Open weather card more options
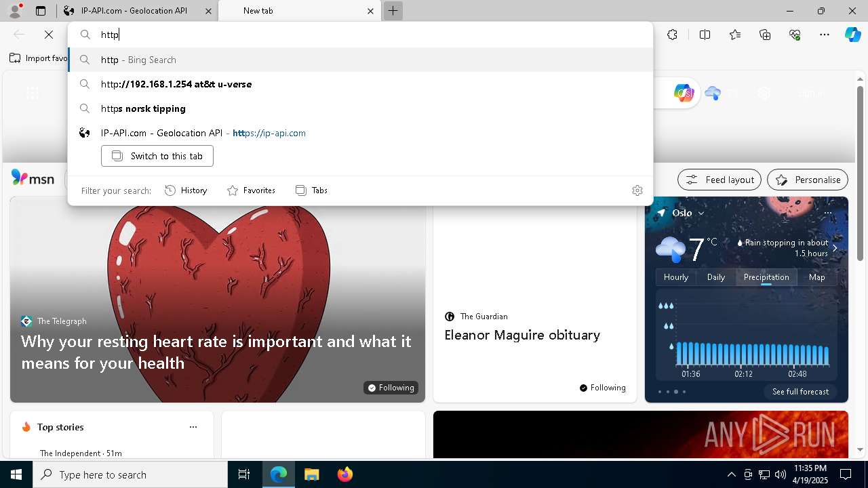 [827, 213]
